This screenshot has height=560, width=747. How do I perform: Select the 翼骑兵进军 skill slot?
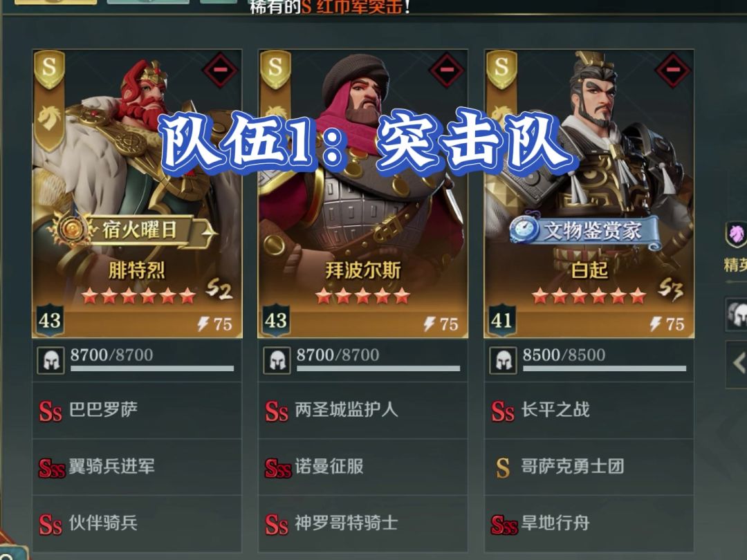[137, 467]
